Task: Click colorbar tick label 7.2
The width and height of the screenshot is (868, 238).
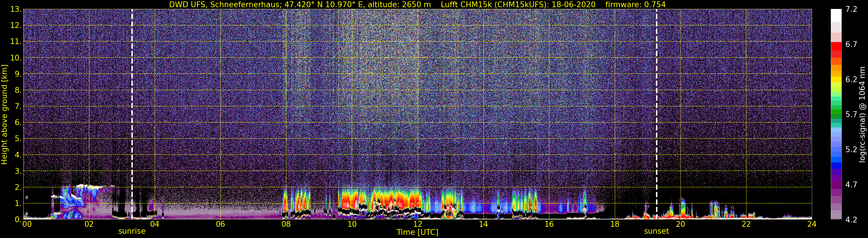Action: (x=851, y=10)
